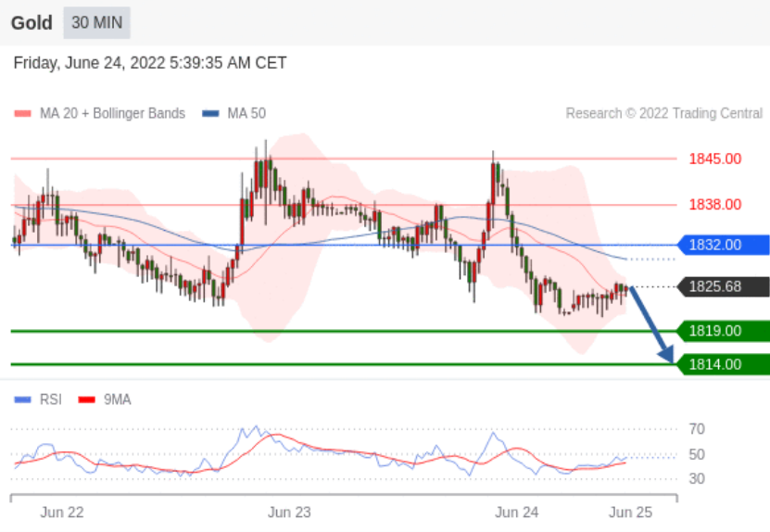
Task: Click the Gold chart title
Action: [32, 23]
